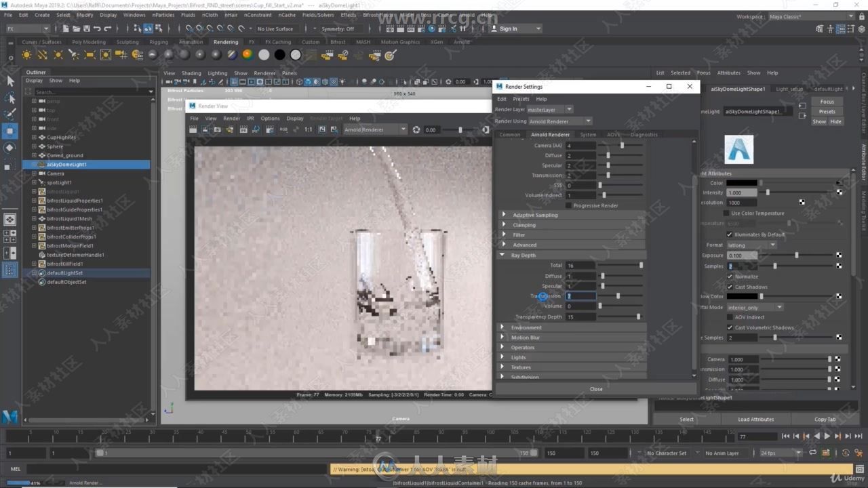Select the Lasso select tool
Screen dimensions: 868x488
tap(10, 98)
